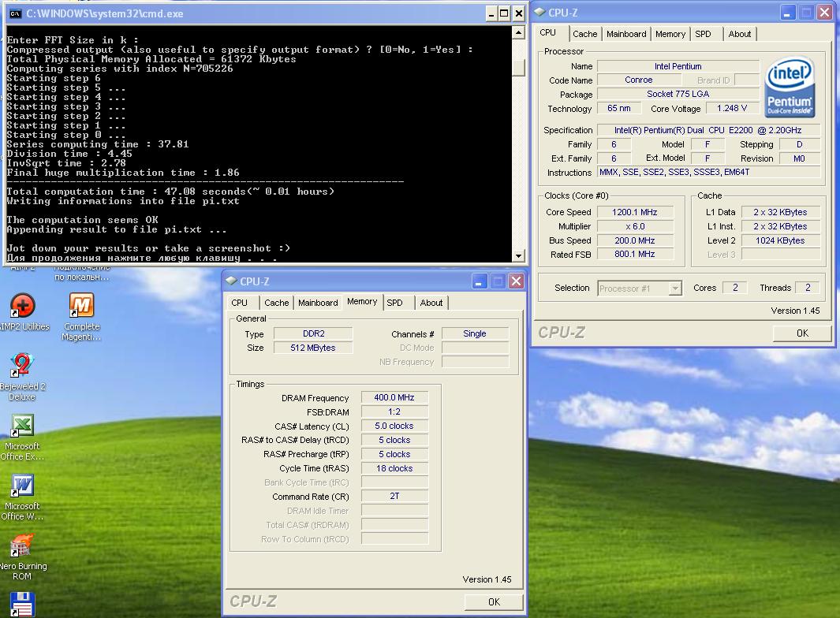Click the Instructions field listing MMX, SSE

[708, 172]
